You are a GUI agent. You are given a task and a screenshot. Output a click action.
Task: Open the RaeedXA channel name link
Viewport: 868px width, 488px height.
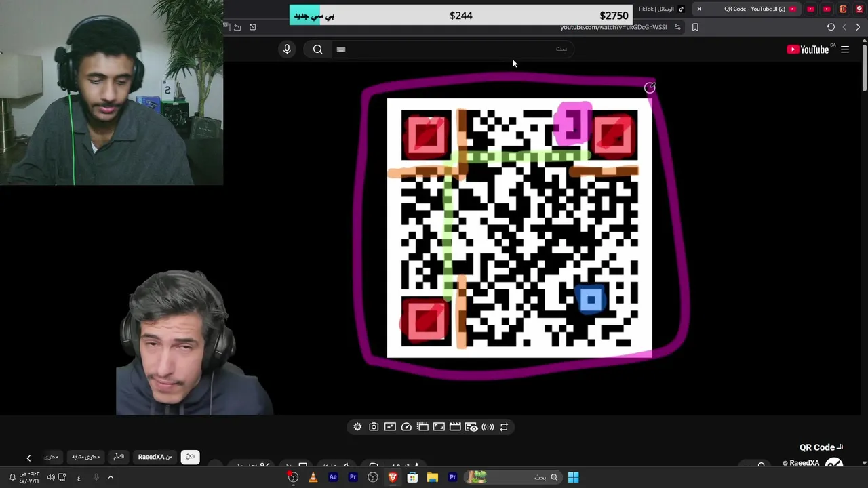click(804, 463)
